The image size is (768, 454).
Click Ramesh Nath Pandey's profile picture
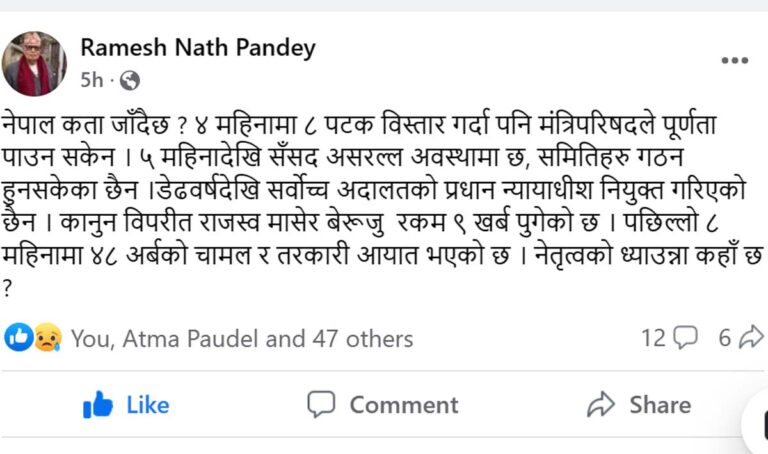coord(36,62)
